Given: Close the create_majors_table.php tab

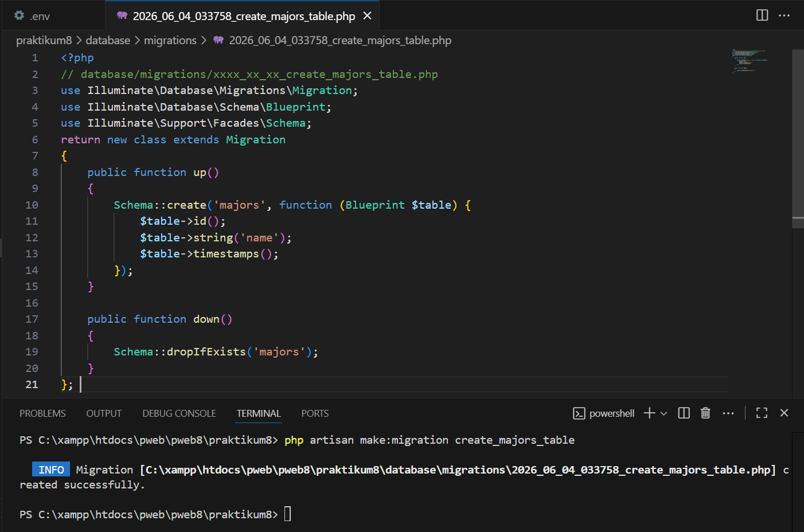Looking at the screenshot, I should coord(368,16).
